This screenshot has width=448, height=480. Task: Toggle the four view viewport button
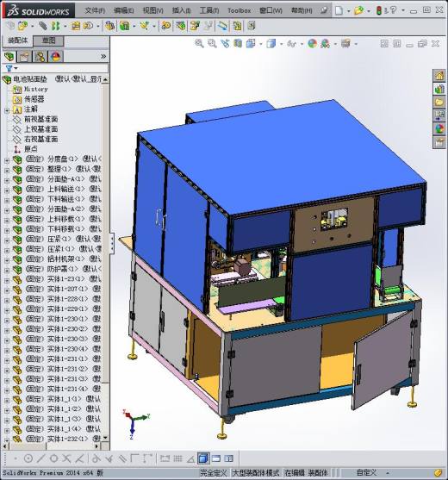[228, 458]
